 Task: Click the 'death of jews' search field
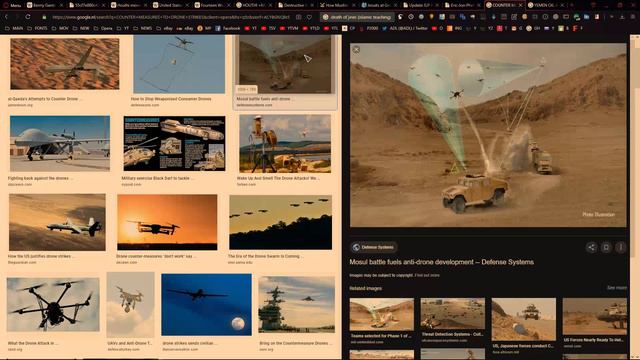(358, 17)
